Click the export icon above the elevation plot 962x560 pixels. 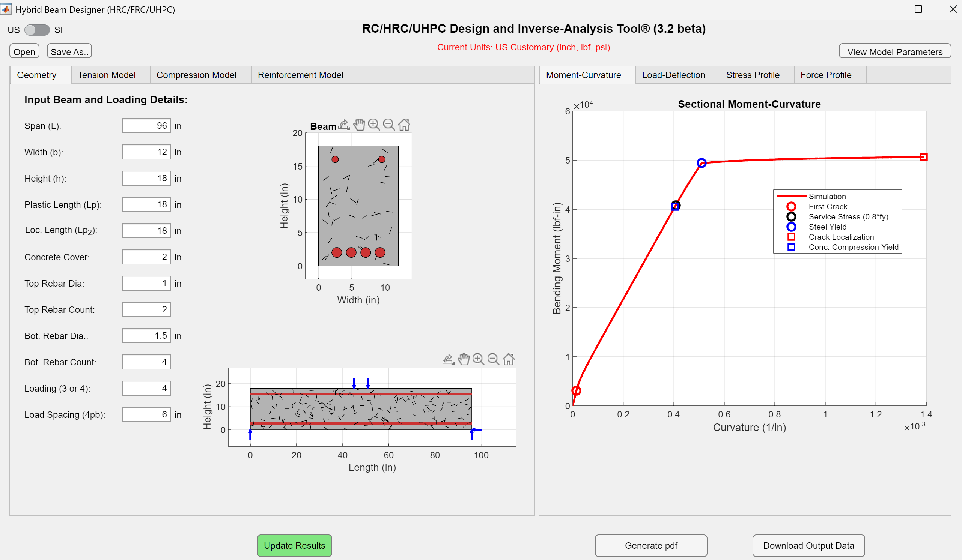point(448,359)
